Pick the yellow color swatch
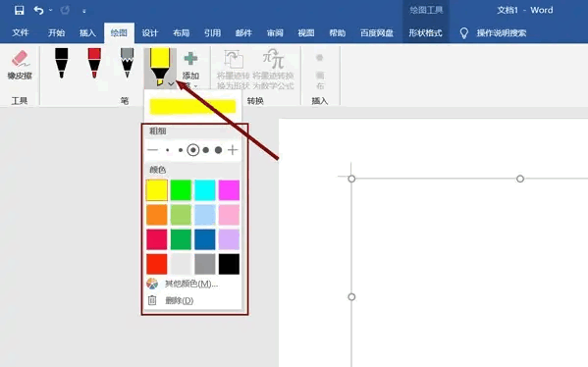 157,190
